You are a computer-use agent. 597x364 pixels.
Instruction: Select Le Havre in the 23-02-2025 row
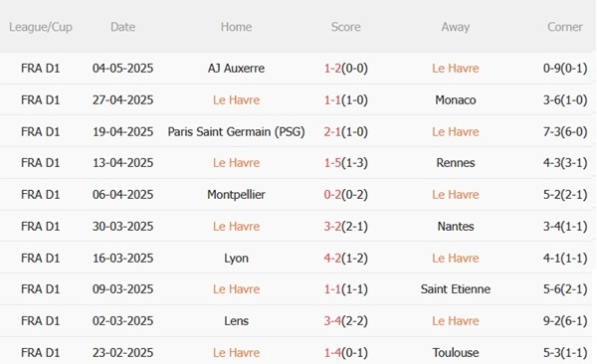click(x=236, y=353)
